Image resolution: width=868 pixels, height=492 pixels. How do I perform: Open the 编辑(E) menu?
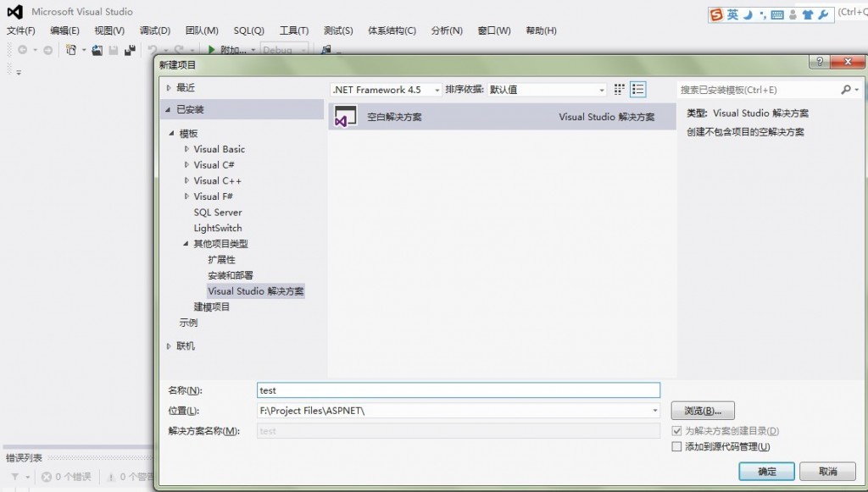tap(64, 30)
